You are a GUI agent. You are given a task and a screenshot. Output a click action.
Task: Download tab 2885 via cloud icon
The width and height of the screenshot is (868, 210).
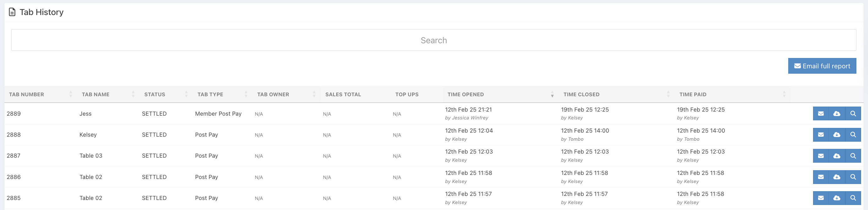837,198
